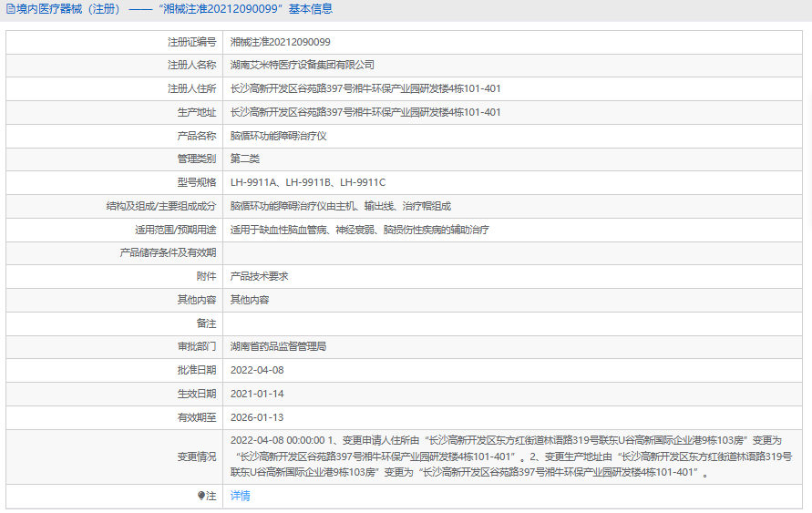Open the 详情 link
The width and height of the screenshot is (812, 513).
coord(241,496)
